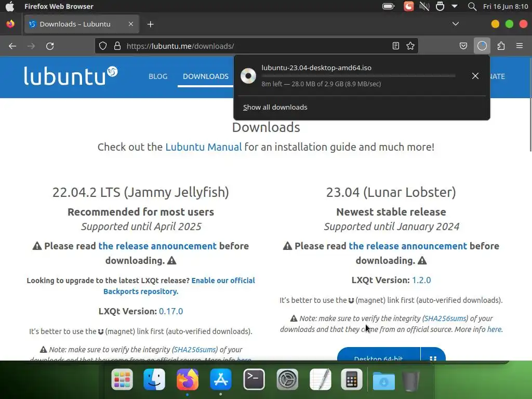Click the site security padlock icon

117,46
